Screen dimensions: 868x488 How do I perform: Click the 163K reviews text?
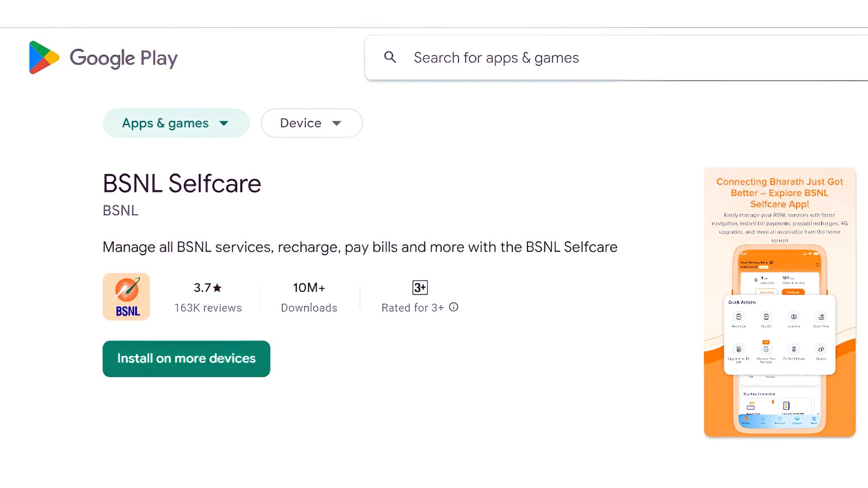[208, 308]
